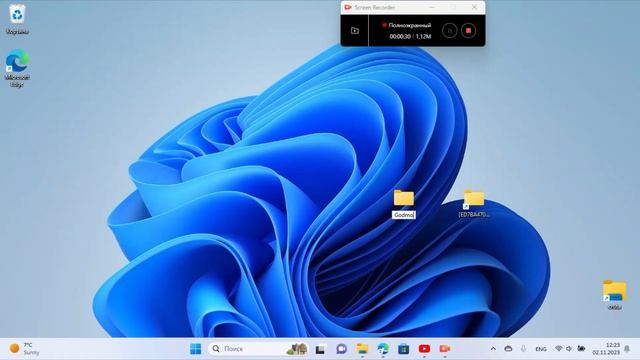Open the Chat app on the taskbar
This screenshot has width=640, height=360.
point(341,349)
